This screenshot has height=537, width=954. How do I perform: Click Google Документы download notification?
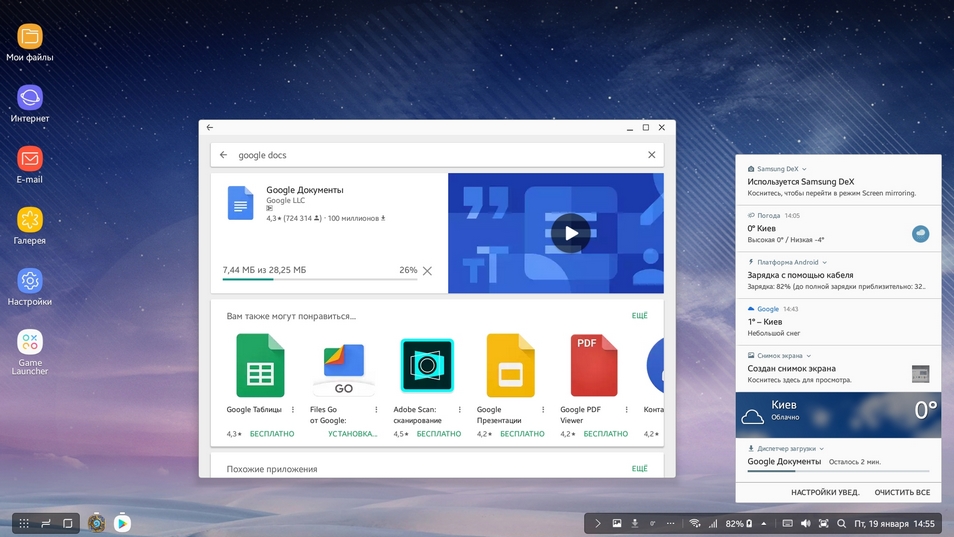[x=838, y=462]
